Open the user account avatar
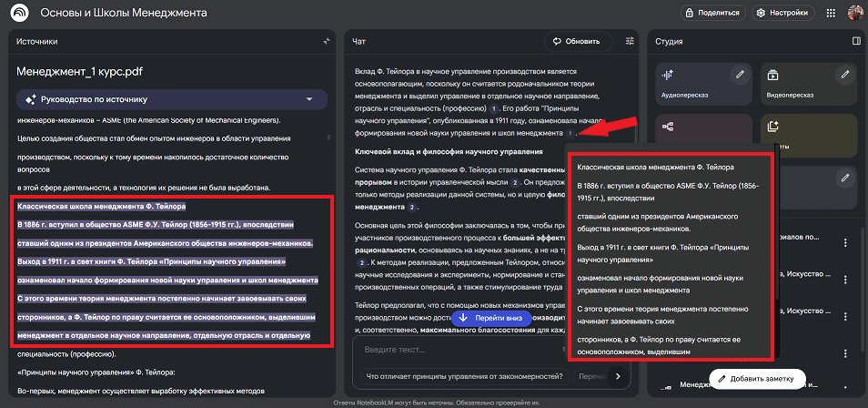The image size is (868, 408). point(854,13)
